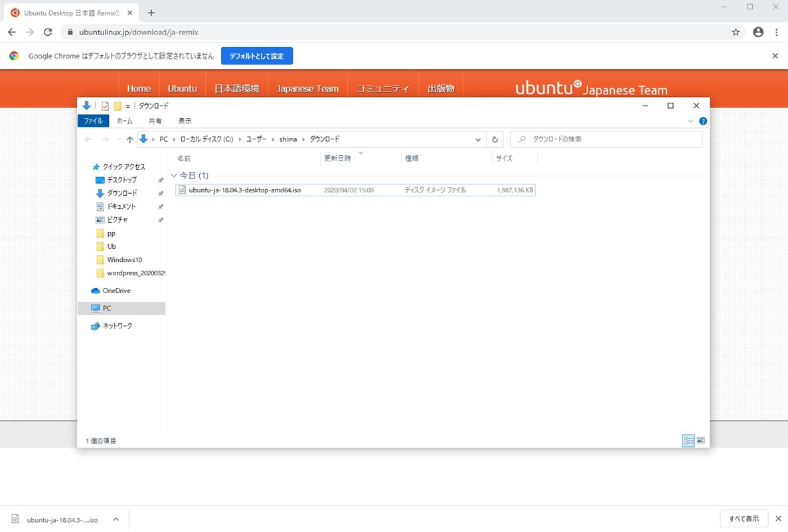Screen dimensions: 788x532
Task: Open the wordpress_2020032 folder in navigation pane
Action: [130, 273]
